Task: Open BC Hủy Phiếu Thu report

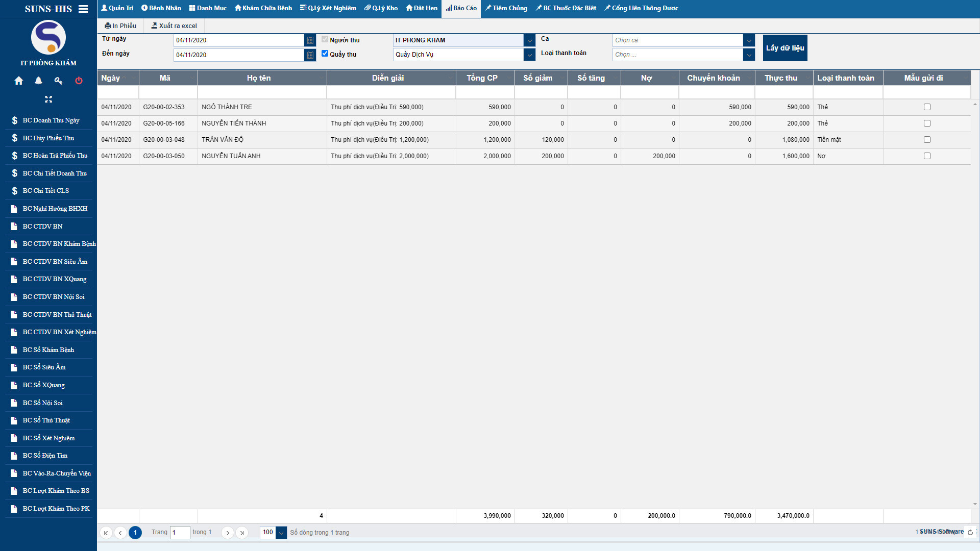Action: coord(48,138)
